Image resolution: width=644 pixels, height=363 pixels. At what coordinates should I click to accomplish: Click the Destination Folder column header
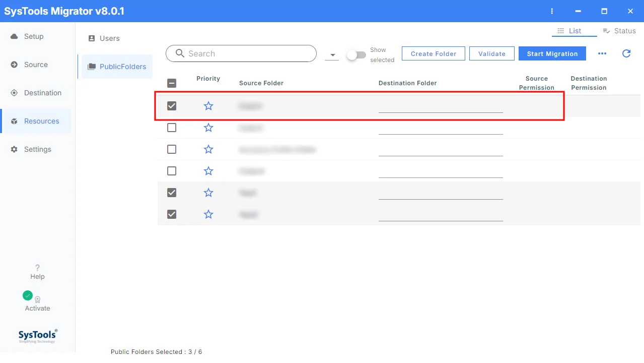coord(408,83)
